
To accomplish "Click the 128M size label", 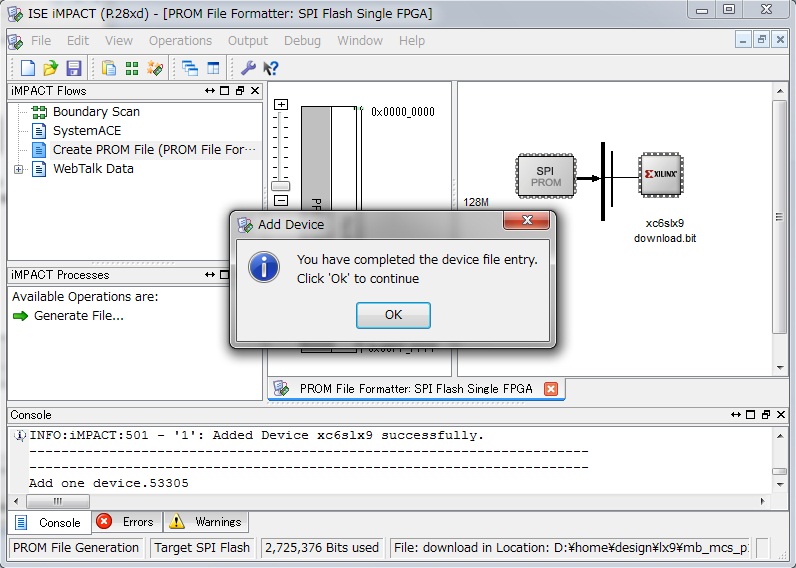I will point(476,203).
